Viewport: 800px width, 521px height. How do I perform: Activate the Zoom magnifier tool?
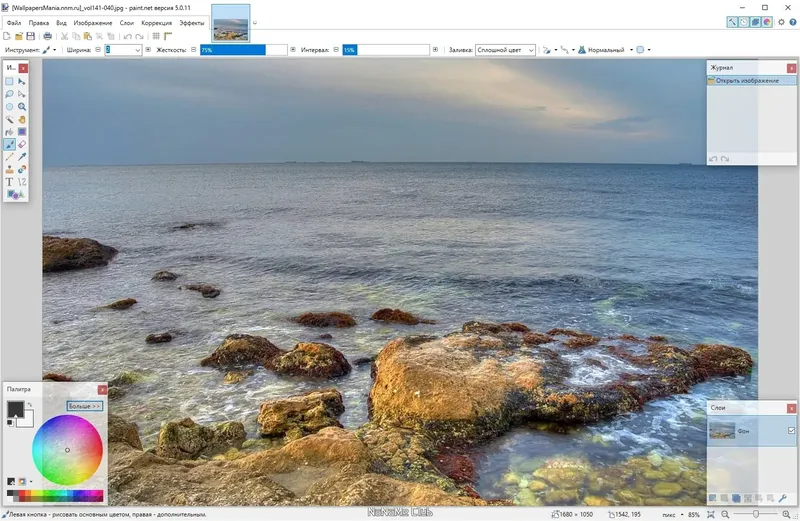(x=22, y=106)
